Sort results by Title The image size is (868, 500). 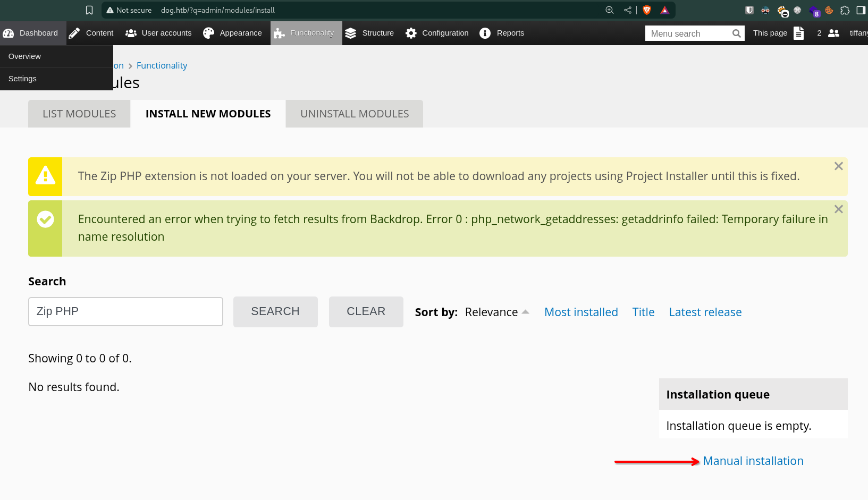coord(643,312)
